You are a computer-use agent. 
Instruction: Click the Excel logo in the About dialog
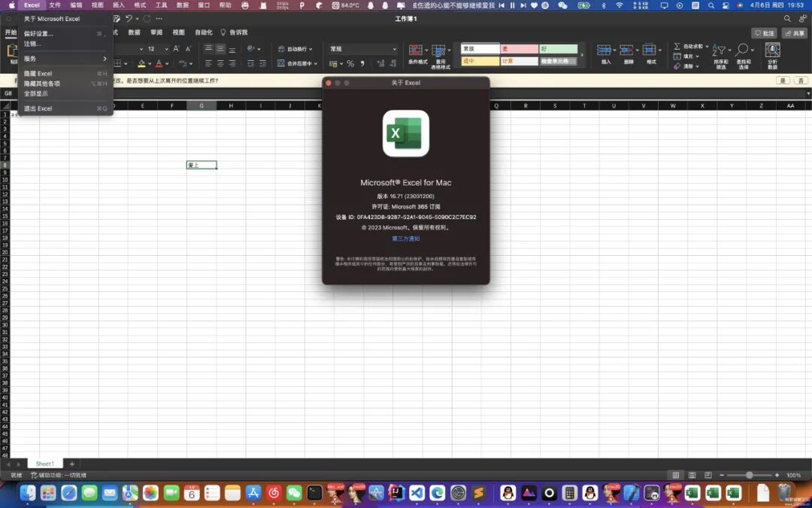point(405,133)
